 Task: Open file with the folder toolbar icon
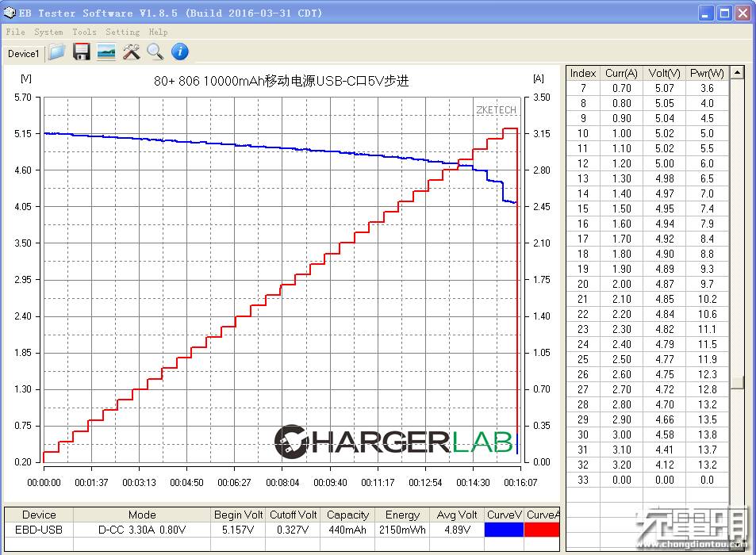click(x=57, y=52)
